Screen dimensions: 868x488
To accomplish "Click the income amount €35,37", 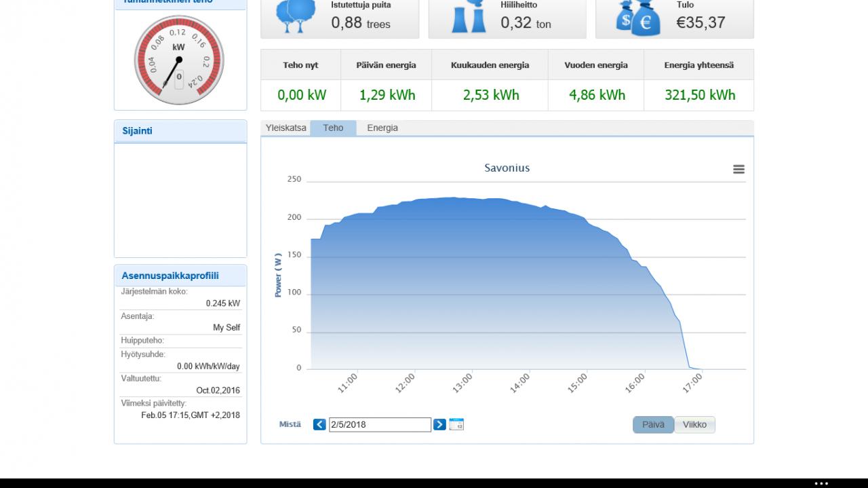I will tap(701, 22).
